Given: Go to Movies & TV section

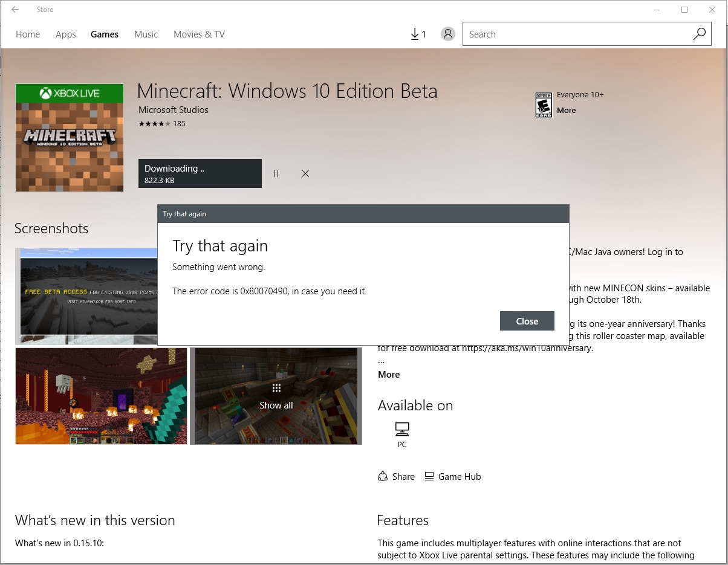Looking at the screenshot, I should coord(199,34).
